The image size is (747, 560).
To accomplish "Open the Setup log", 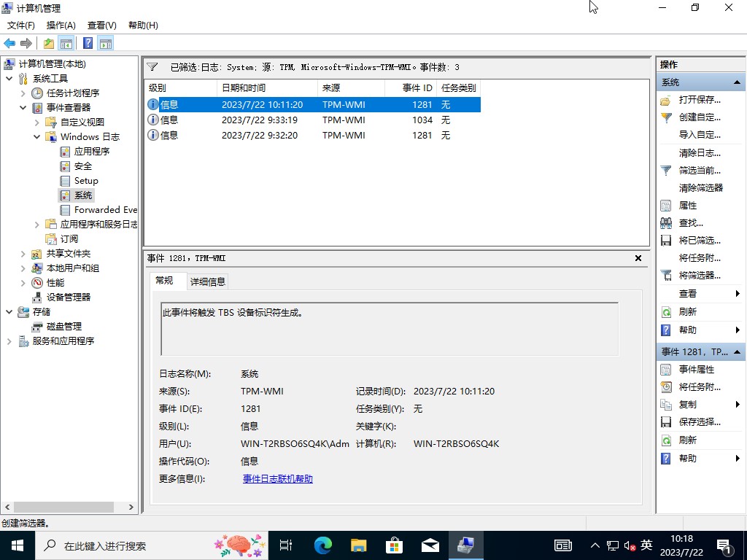I will click(x=86, y=181).
